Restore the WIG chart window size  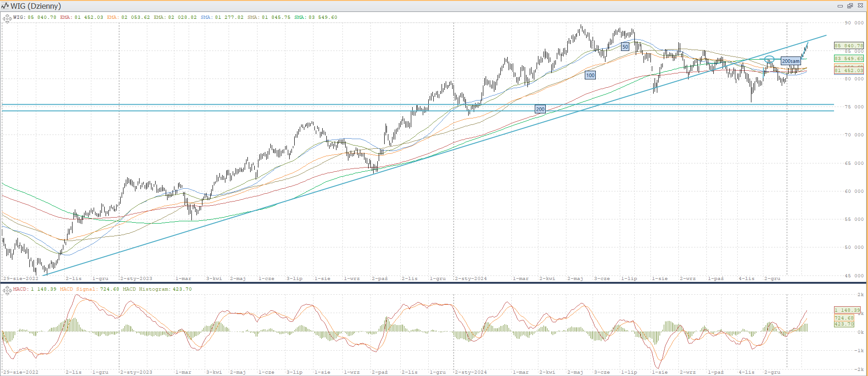click(x=850, y=6)
